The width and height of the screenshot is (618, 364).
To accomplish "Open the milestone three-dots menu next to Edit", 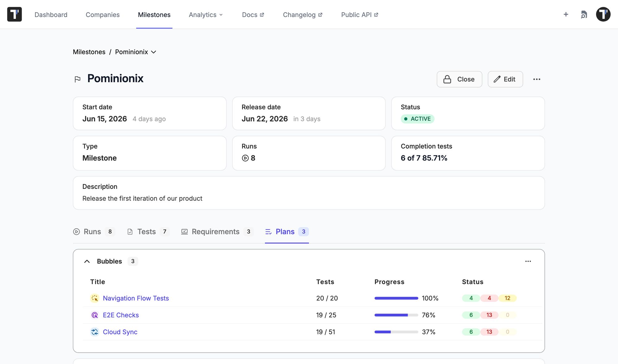I will click(537, 79).
